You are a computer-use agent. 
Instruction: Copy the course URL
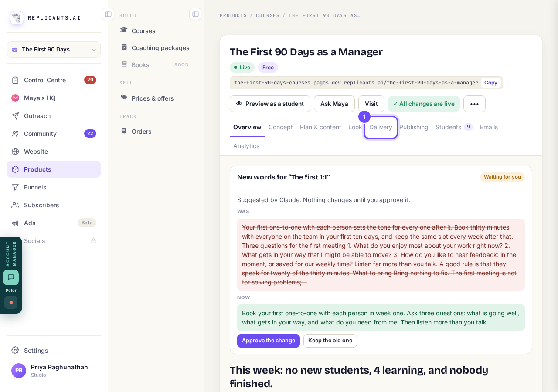click(x=490, y=83)
